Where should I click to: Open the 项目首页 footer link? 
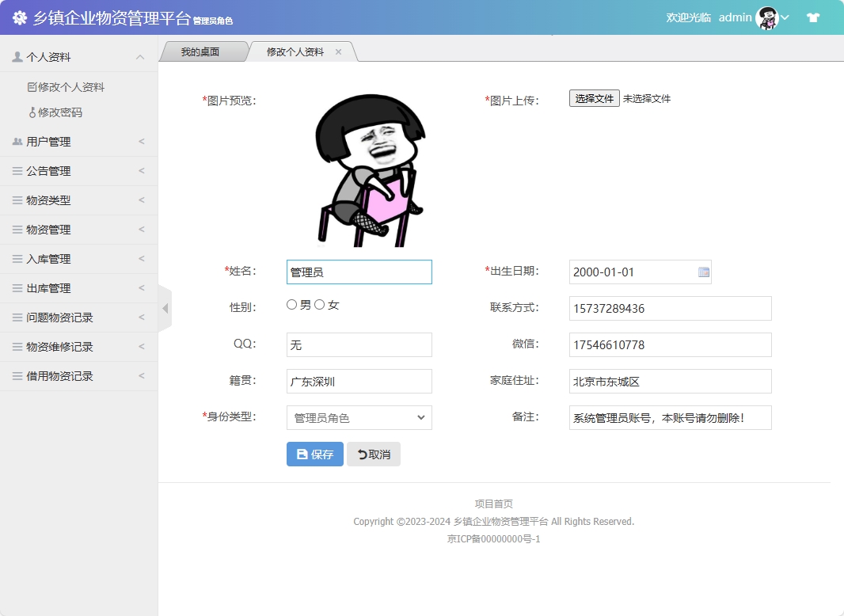click(x=493, y=503)
